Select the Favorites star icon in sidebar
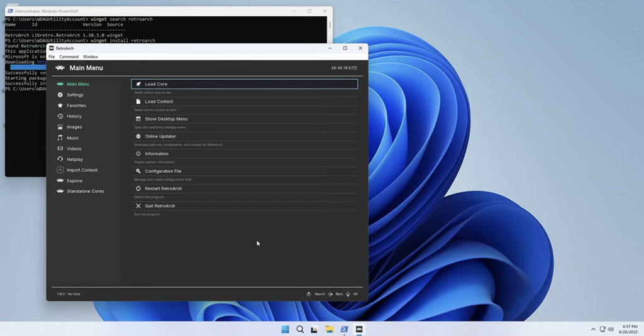Viewport: 644px width, 336px height. pos(60,106)
